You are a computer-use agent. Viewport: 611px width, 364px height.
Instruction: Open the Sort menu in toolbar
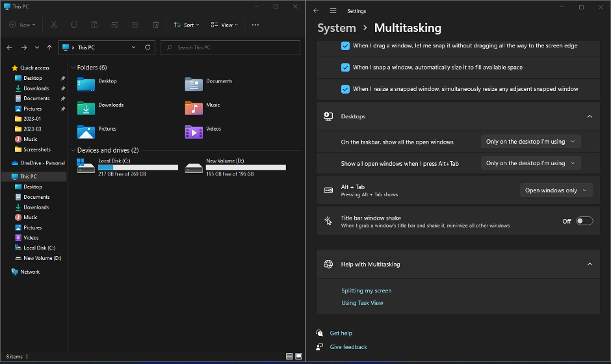(x=187, y=25)
